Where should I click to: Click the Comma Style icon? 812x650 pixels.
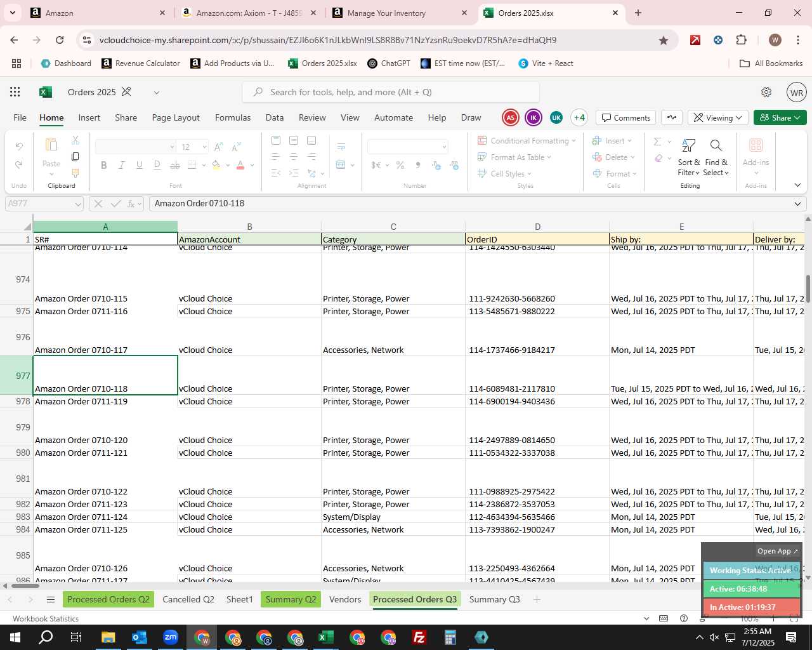click(x=418, y=165)
